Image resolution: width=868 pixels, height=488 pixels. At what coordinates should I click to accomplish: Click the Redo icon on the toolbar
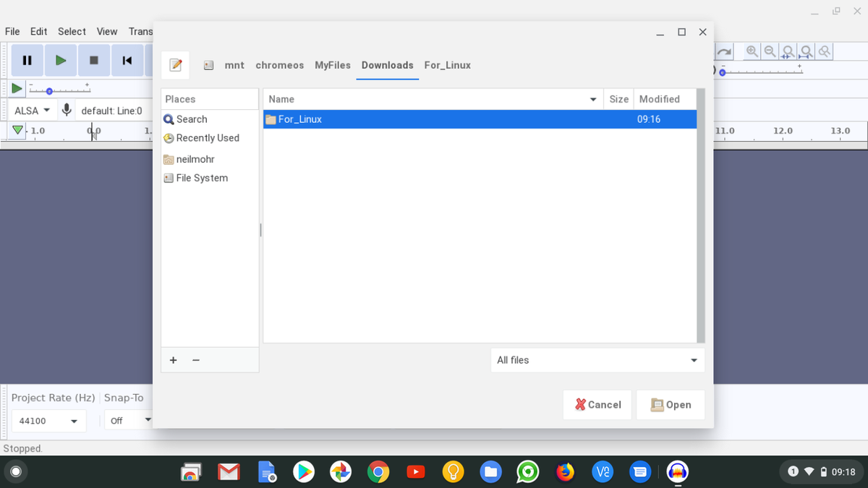point(724,51)
